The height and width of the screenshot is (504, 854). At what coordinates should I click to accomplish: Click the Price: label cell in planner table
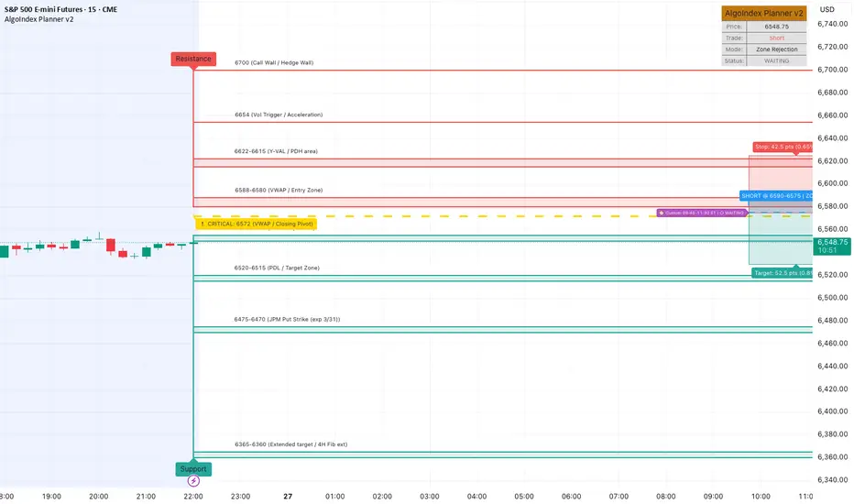[x=734, y=27]
